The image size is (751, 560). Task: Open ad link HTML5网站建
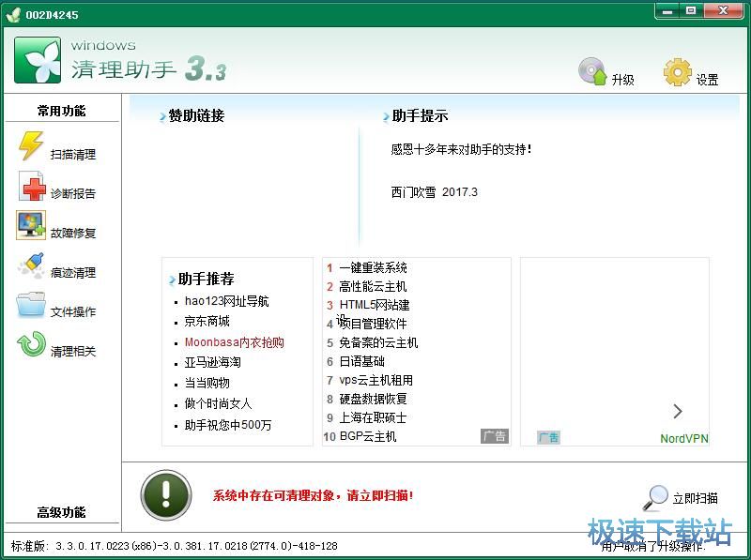pos(375,305)
